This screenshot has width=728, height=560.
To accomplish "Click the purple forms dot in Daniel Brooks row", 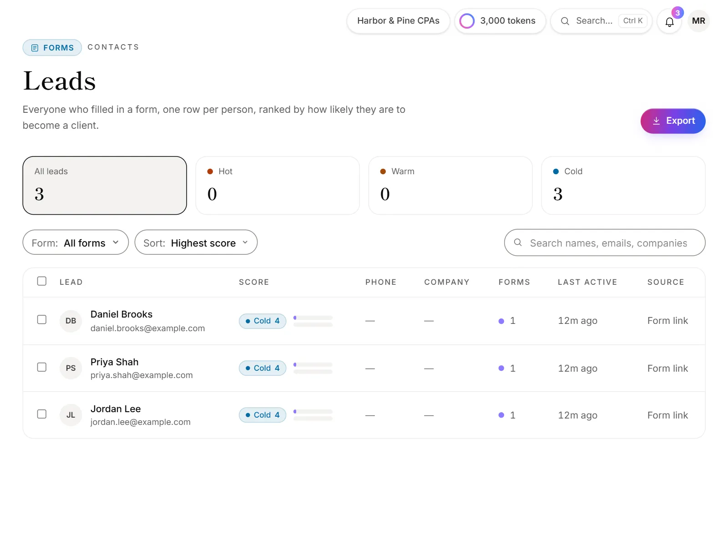I will tap(501, 321).
